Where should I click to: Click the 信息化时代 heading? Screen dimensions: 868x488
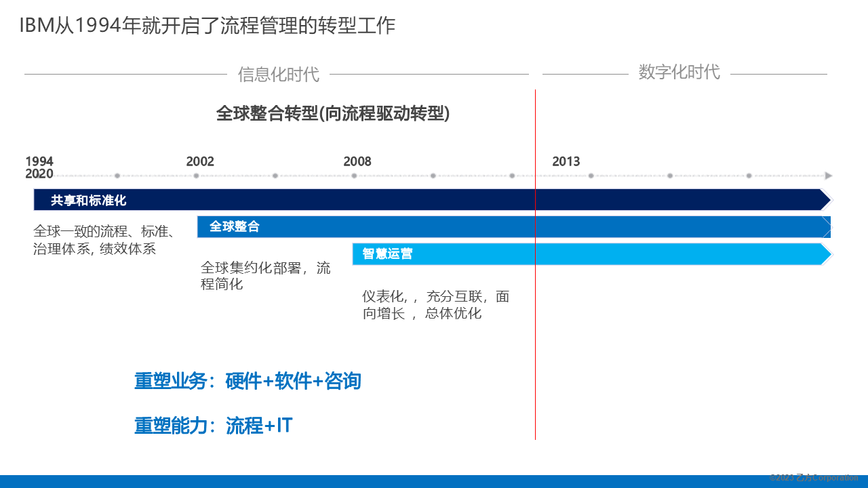point(278,74)
